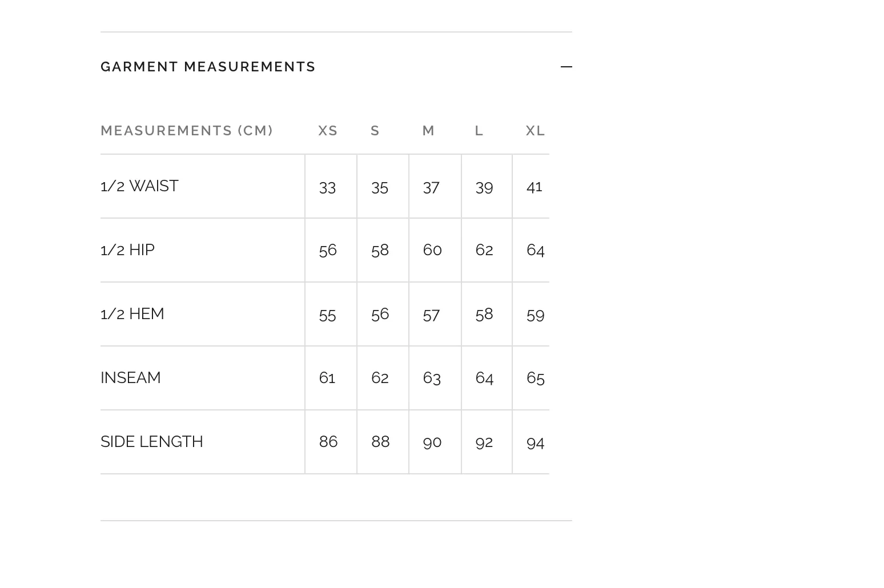Click the M side length value 90
Viewport: 884px width, 588px height.
432,442
